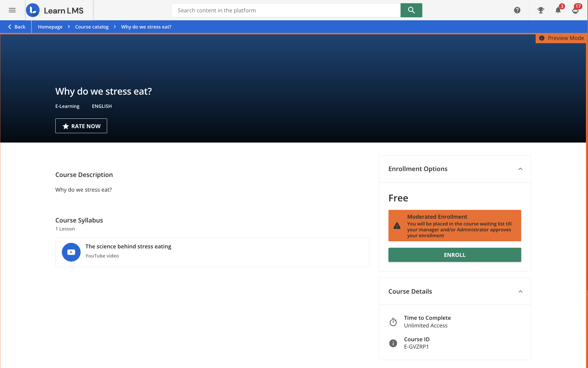Click the stopwatch icon near Time to Complete
The image size is (588, 368).
click(393, 322)
